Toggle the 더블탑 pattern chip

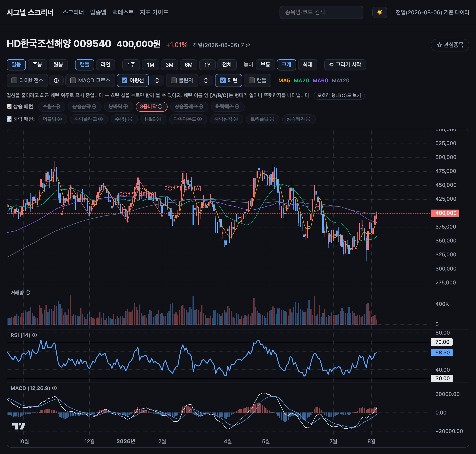click(x=53, y=119)
